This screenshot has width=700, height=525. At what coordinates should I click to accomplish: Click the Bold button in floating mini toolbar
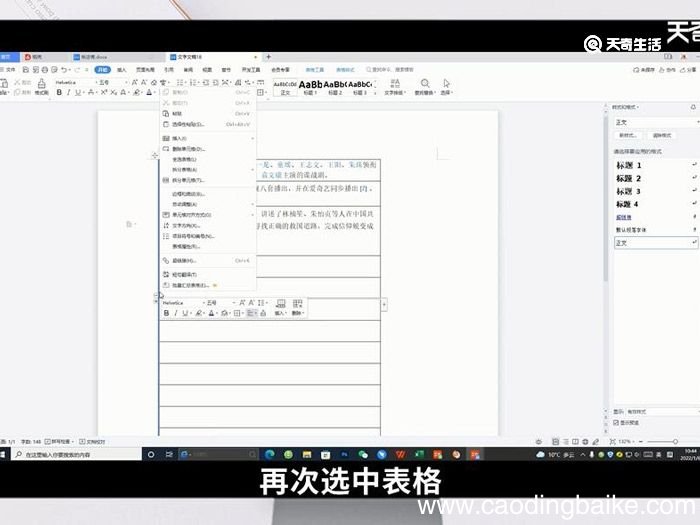pos(166,313)
